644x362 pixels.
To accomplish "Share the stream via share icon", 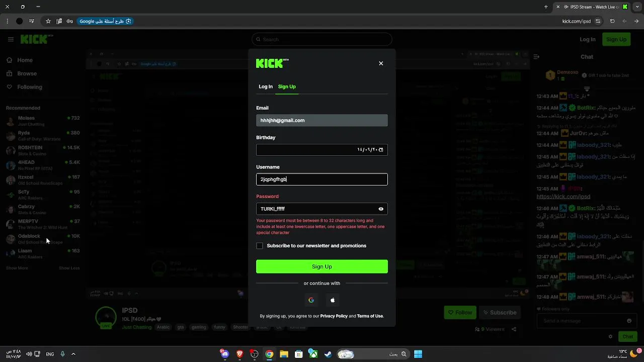I will coord(514,329).
